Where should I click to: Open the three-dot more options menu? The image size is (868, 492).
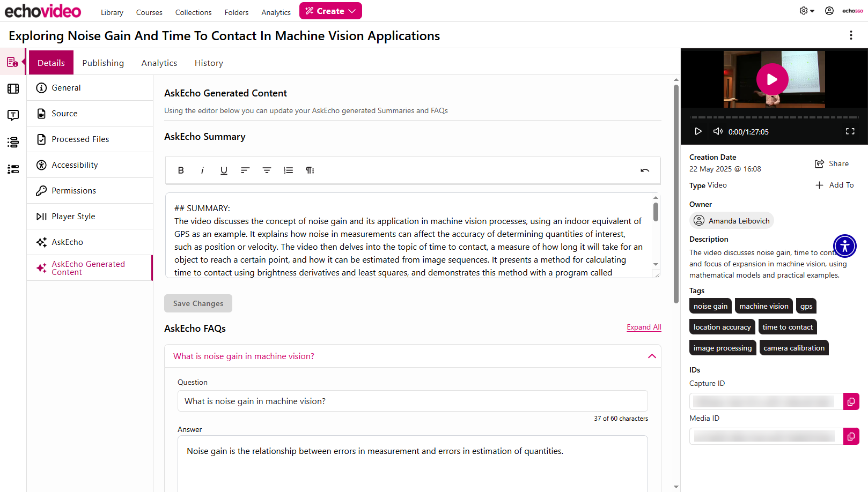tap(851, 35)
